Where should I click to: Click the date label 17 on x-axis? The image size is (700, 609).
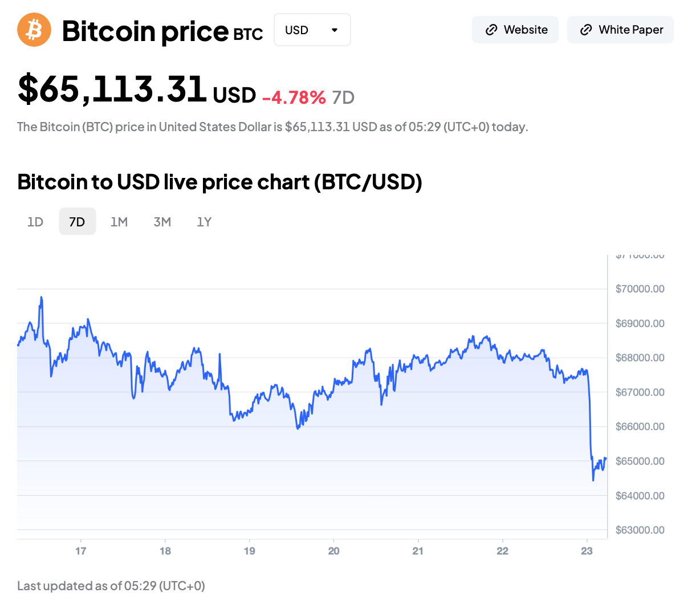pyautogui.click(x=80, y=551)
